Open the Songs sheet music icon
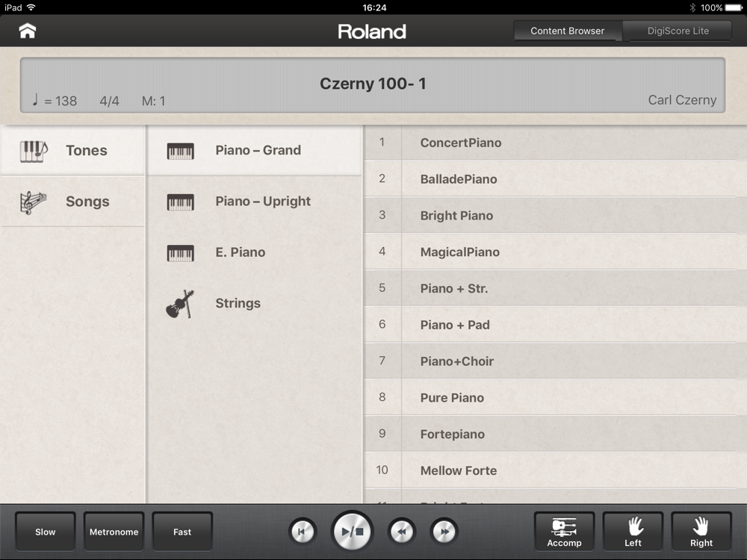Screen dimensions: 747x560 [33, 202]
